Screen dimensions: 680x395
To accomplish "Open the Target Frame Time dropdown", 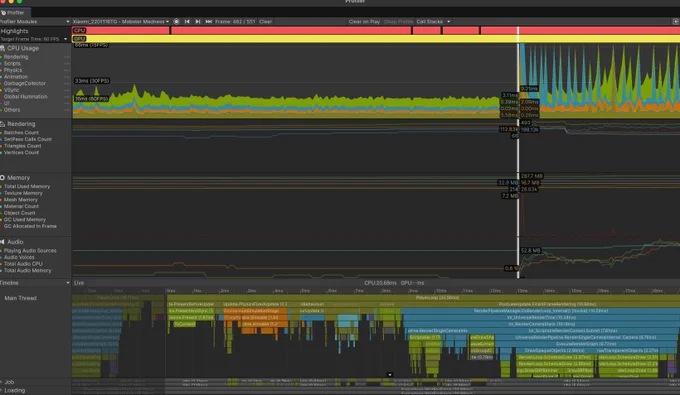I will coord(33,39).
